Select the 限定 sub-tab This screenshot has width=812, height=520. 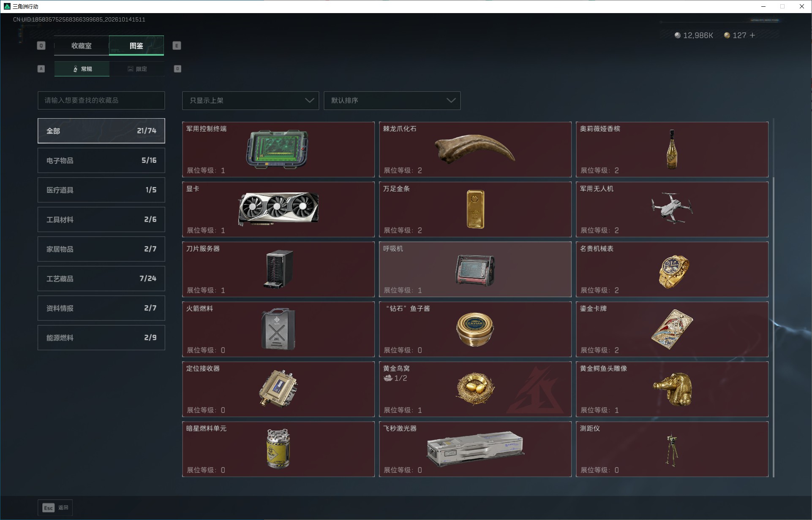[137, 69]
